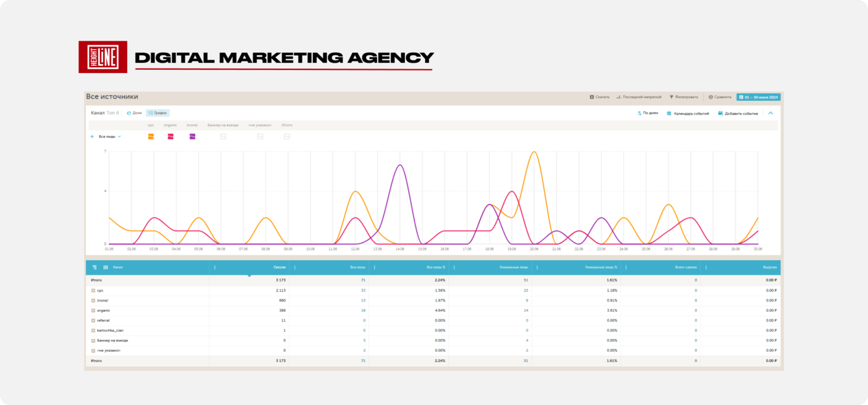Open Календарь событий calendar
This screenshot has width=868, height=405.
click(x=669, y=113)
